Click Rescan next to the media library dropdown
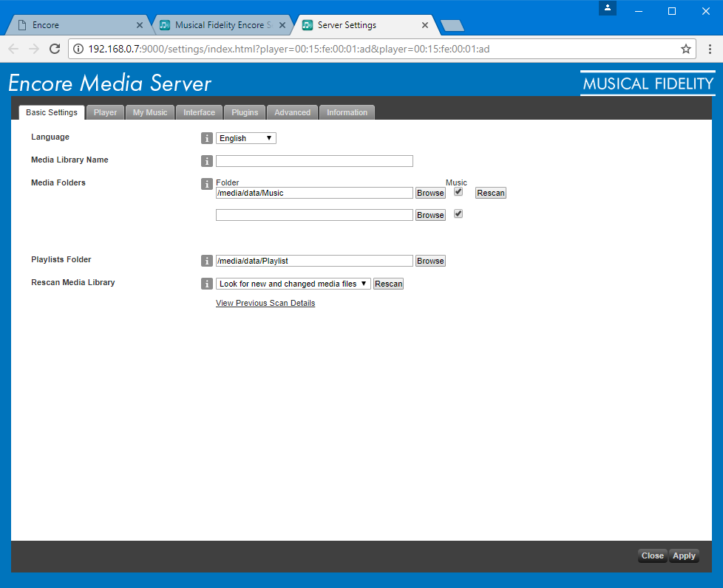The width and height of the screenshot is (723, 588). (x=388, y=284)
